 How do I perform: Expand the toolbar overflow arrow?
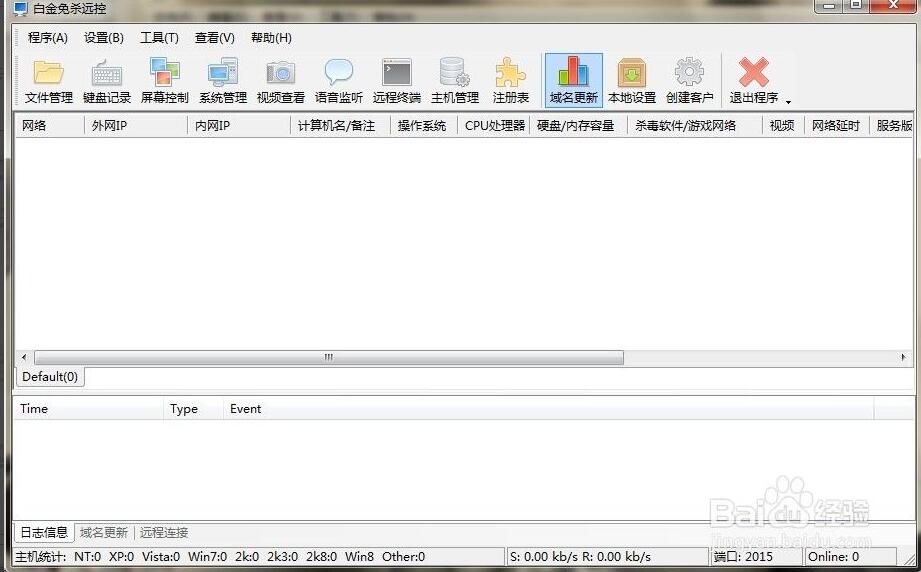788,101
